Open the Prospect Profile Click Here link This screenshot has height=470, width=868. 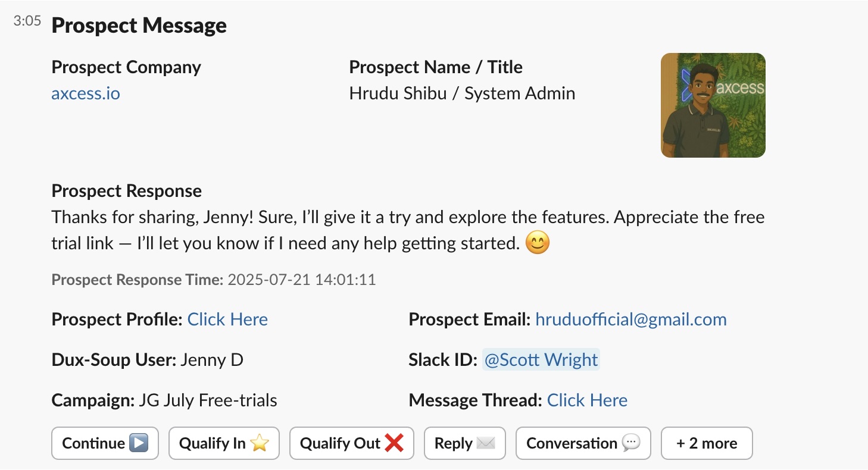click(227, 319)
